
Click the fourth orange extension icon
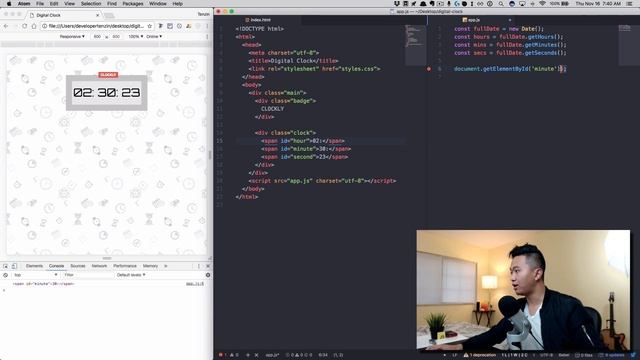[188, 26]
